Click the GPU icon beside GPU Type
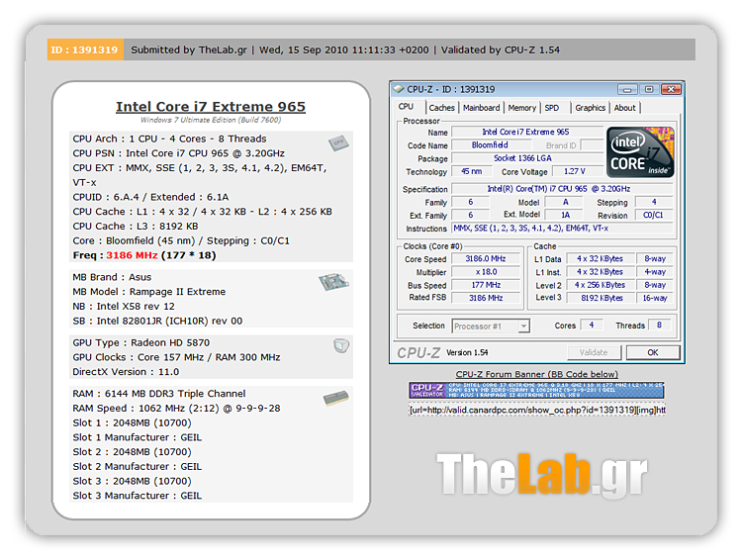Viewport: 742px width, 560px height. click(340, 346)
